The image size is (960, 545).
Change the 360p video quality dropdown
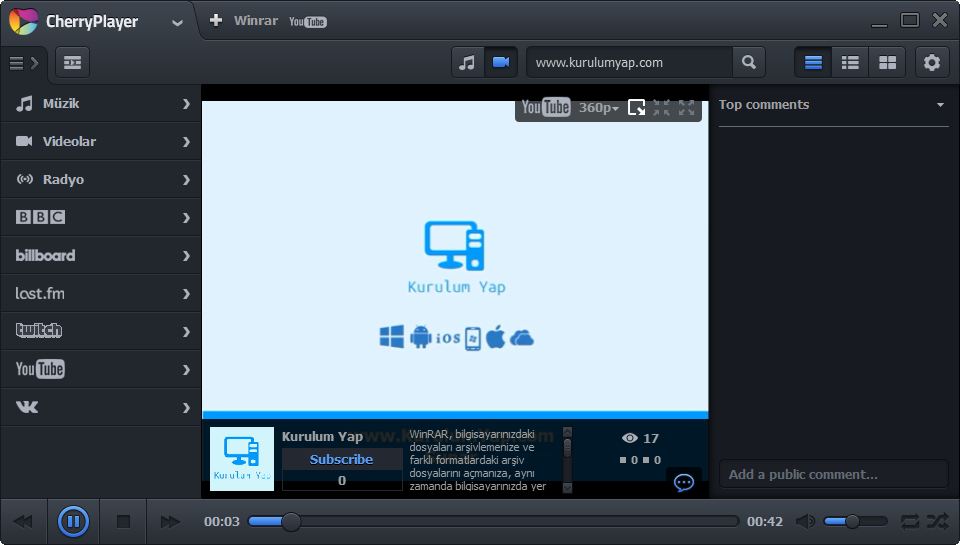click(x=598, y=108)
